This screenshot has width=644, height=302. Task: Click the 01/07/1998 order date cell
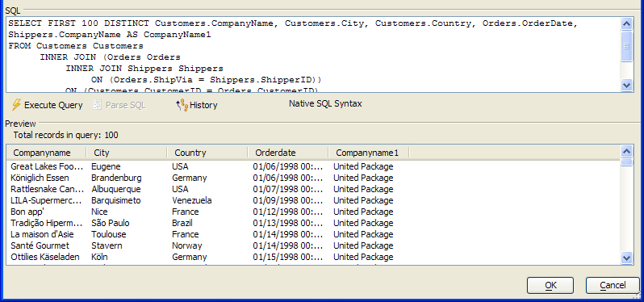pos(288,190)
